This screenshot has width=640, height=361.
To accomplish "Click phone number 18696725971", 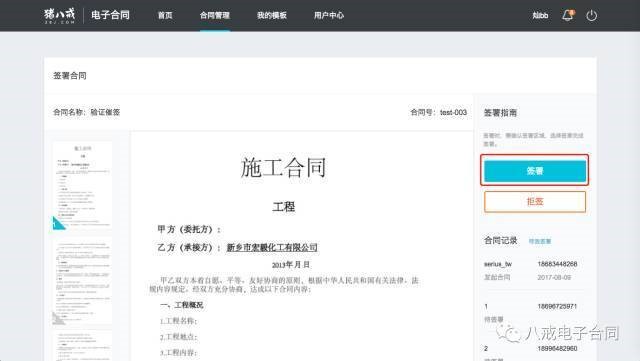I will pos(557,306).
